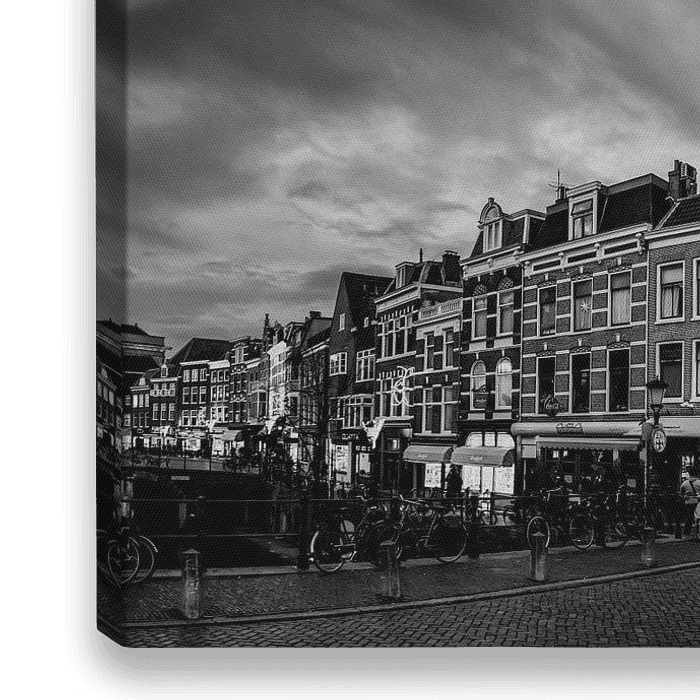The height and width of the screenshot is (700, 700).
Task: Click the rooftop antenna above the tall building
Action: coord(558,184)
